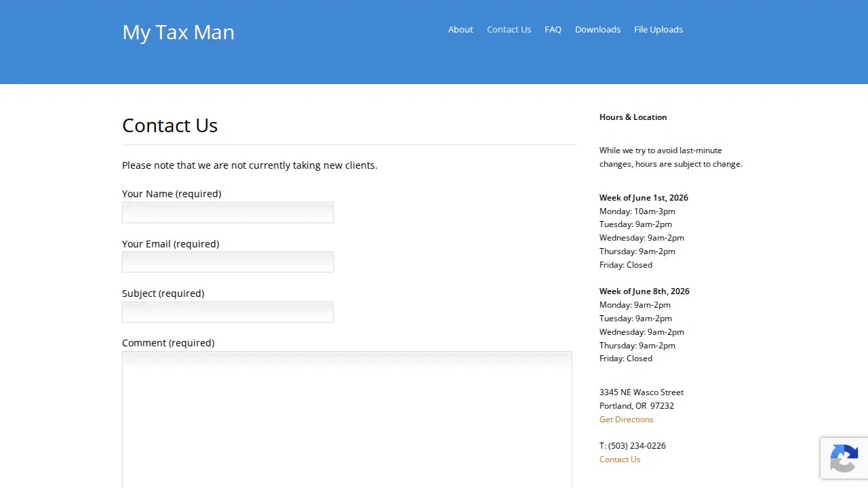This screenshot has width=868, height=488.
Task: Open the File Uploads navigation item
Action: pyautogui.click(x=658, y=29)
